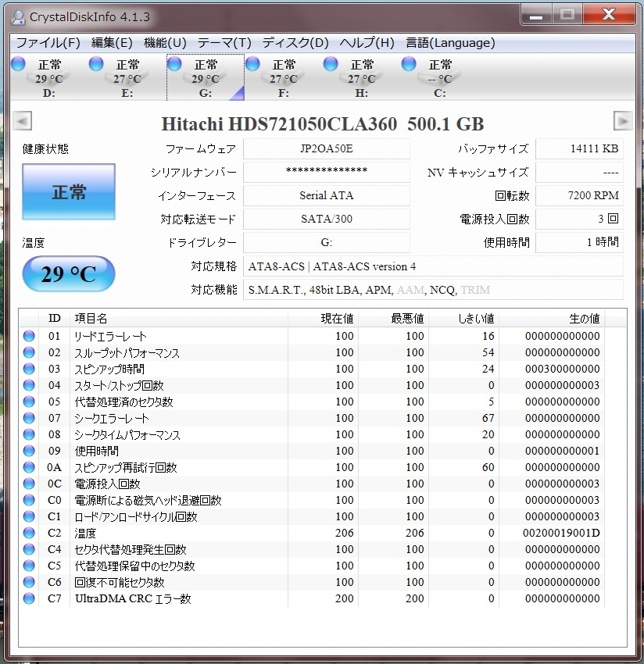The height and width of the screenshot is (664, 644).
Task: Click status orb for 0C 電源投入回数
Action: click(29, 484)
